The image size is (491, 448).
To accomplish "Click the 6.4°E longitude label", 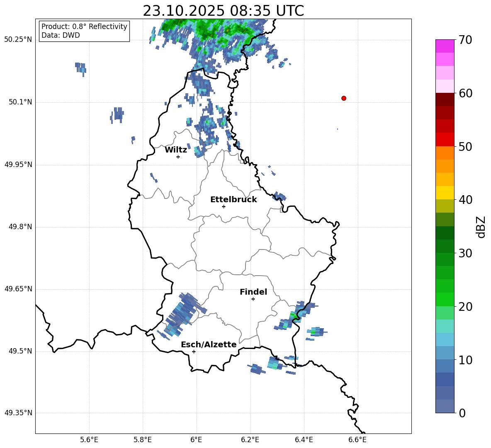I will [304, 440].
